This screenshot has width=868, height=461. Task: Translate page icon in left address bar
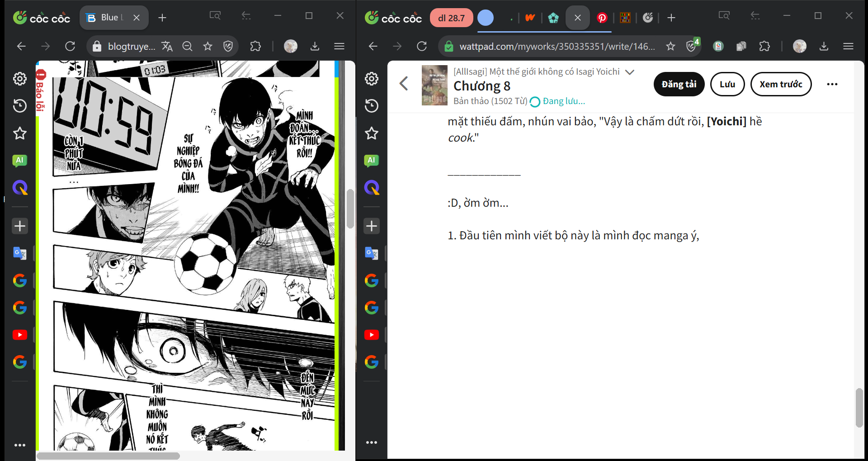point(167,46)
